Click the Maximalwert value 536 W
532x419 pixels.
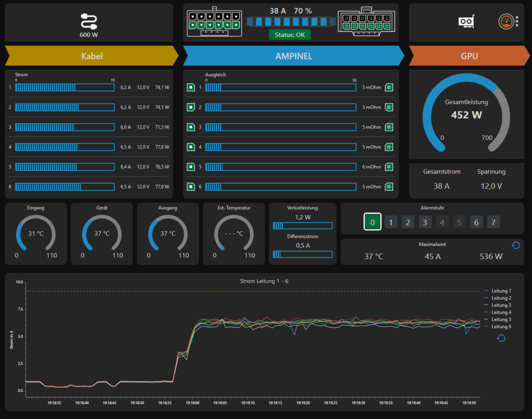(491, 256)
